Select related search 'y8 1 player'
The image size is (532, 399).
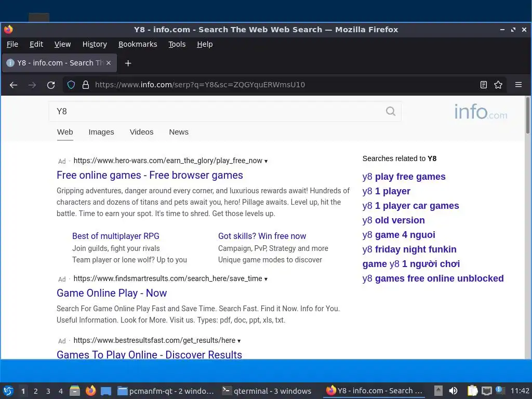[386, 191]
